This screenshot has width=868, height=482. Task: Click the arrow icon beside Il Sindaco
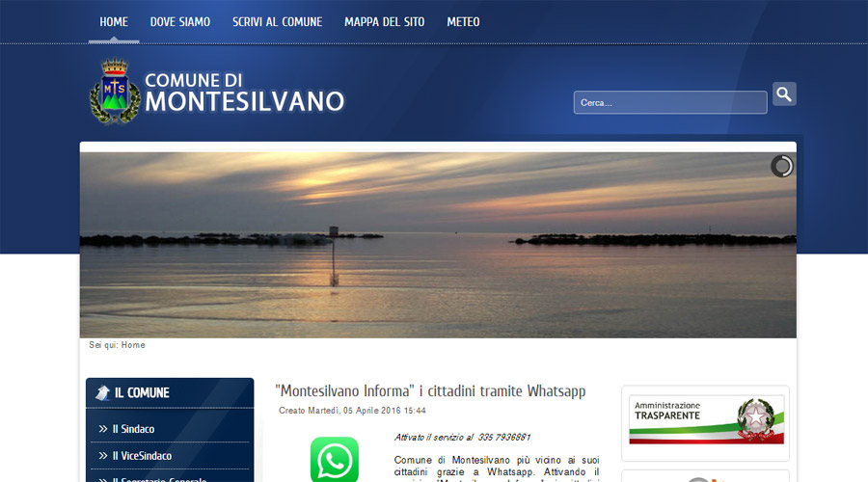pyautogui.click(x=103, y=429)
